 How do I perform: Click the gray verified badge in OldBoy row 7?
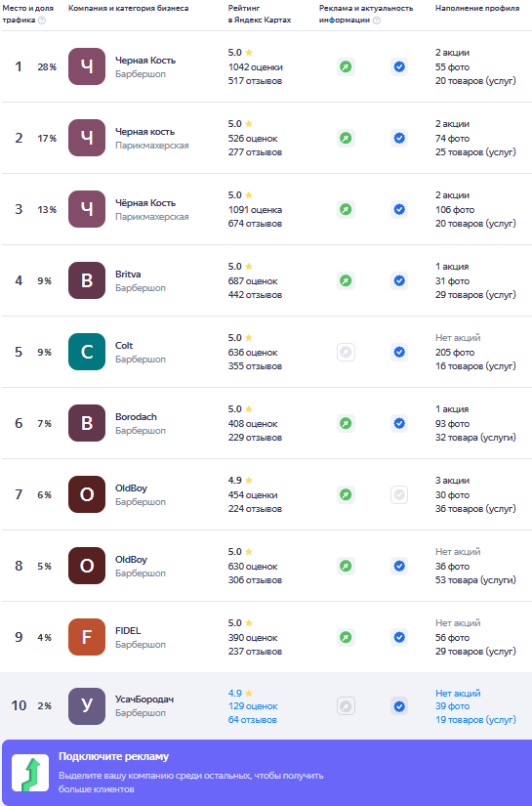click(x=399, y=495)
